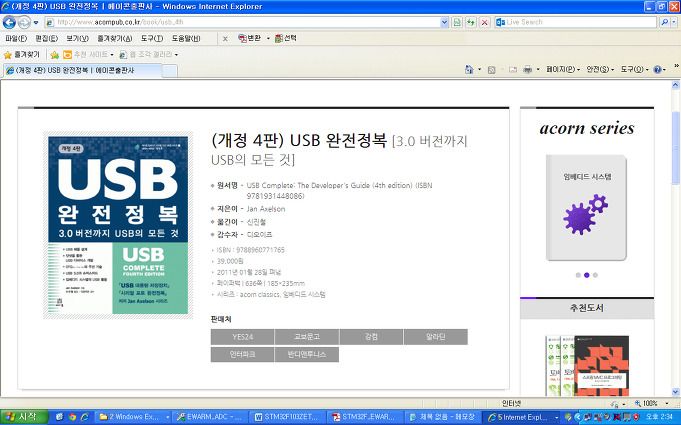
Task: Select the middle purple carousel dot
Action: click(587, 275)
